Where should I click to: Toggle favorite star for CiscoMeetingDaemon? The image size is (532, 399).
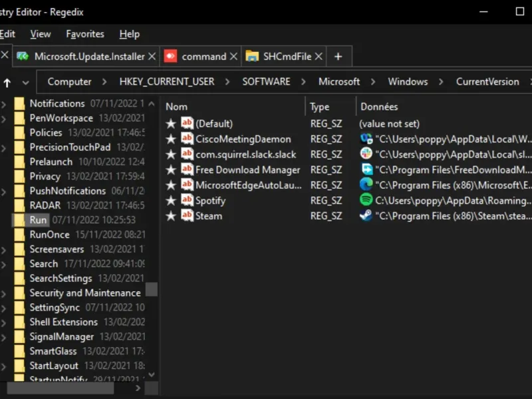click(x=171, y=139)
